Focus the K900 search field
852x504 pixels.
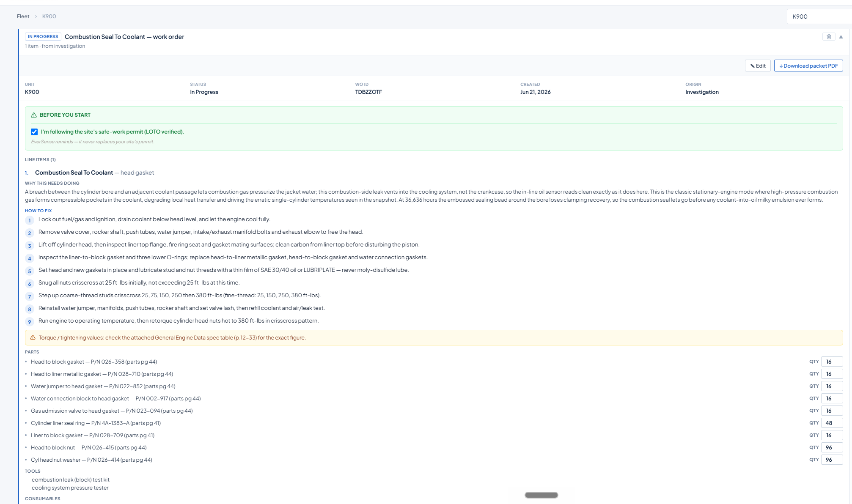pyautogui.click(x=819, y=16)
